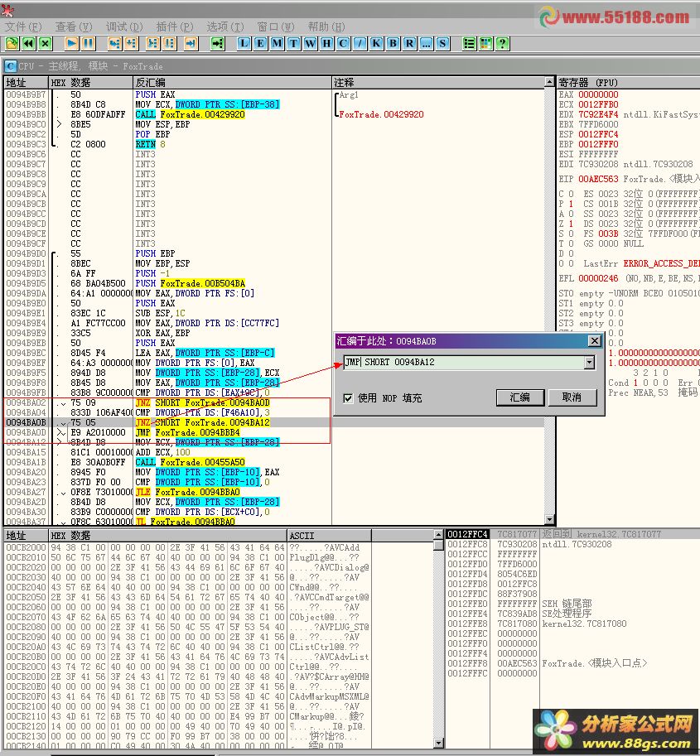Select the CALL FoxTrade.00429920 instruction

pyautogui.click(x=190, y=115)
